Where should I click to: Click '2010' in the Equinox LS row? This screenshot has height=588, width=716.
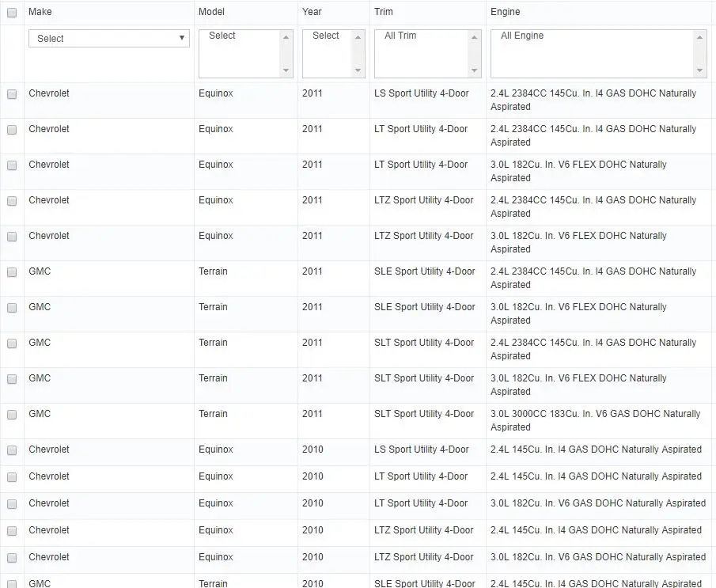313,450
